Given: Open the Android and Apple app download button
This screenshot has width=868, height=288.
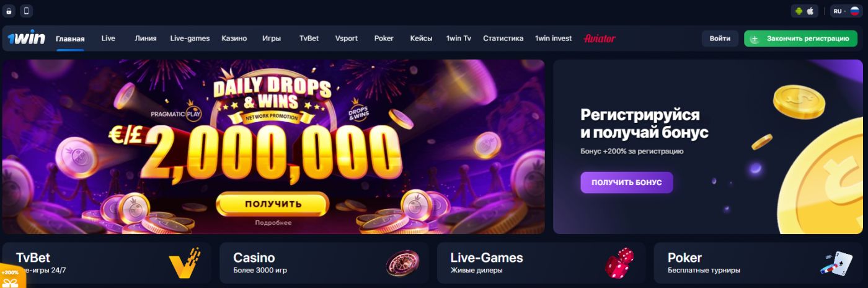Looking at the screenshot, I should coord(805,11).
